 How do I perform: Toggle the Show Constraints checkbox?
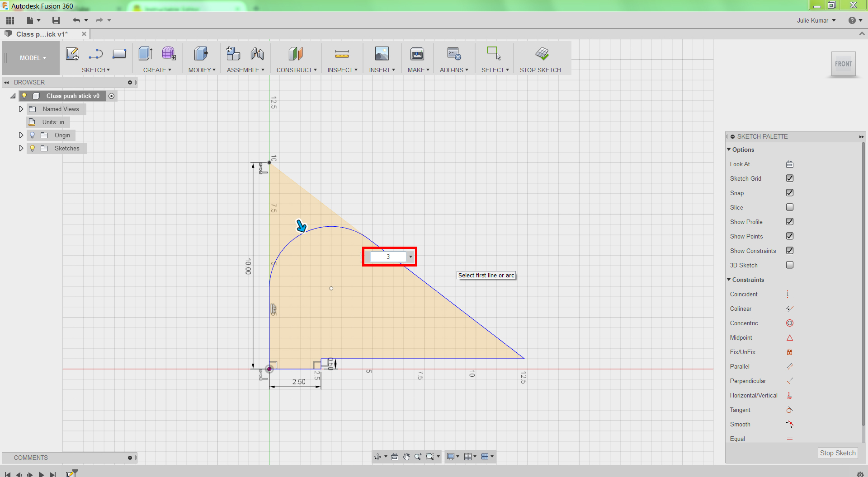coord(790,251)
